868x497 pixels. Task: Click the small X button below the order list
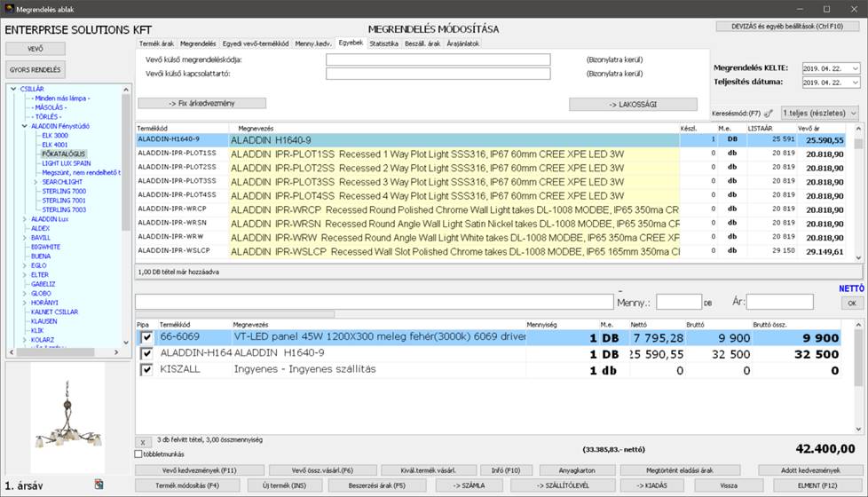[x=142, y=442]
